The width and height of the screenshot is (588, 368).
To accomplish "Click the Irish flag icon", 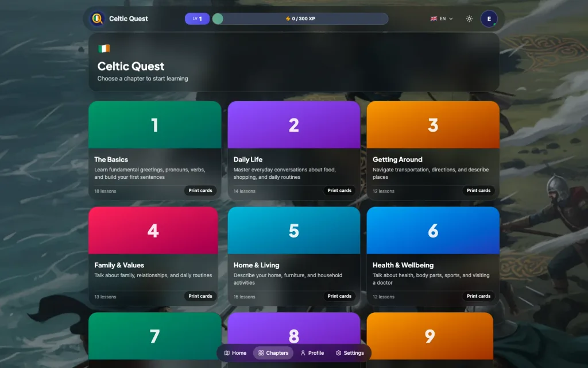I will click(x=104, y=48).
